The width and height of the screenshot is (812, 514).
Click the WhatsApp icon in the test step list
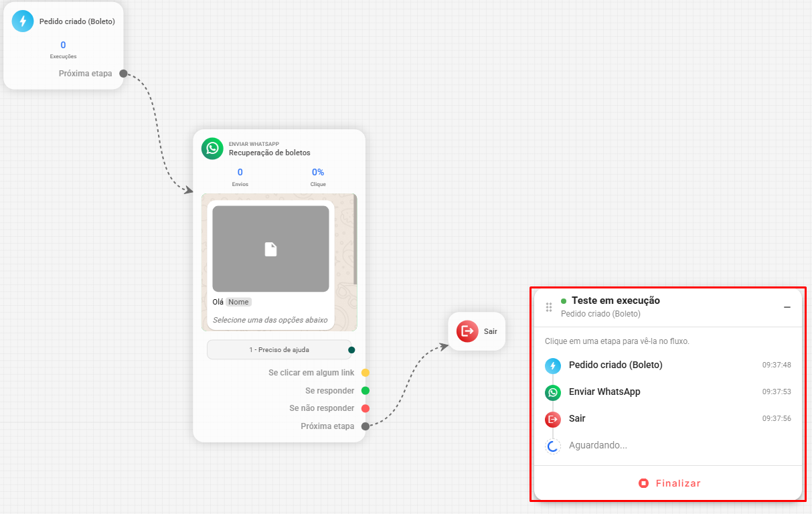pos(553,392)
